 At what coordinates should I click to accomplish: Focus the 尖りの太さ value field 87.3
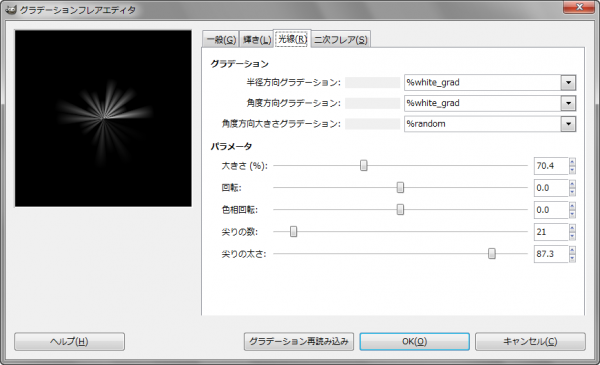click(551, 254)
